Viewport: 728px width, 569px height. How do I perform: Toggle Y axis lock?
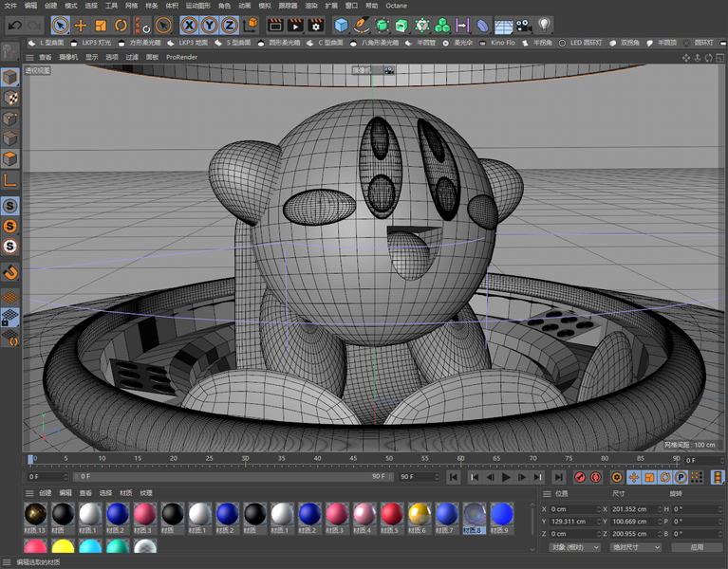click(x=210, y=25)
